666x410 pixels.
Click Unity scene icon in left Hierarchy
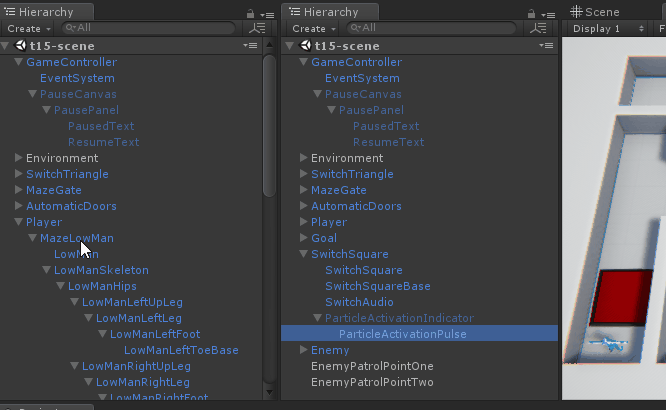pyautogui.click(x=20, y=45)
